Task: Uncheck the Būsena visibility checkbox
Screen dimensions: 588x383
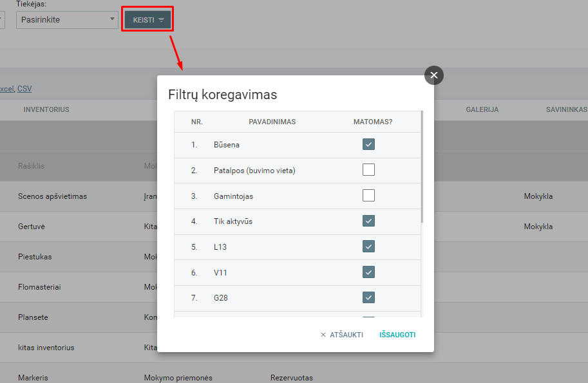Action: (368, 144)
